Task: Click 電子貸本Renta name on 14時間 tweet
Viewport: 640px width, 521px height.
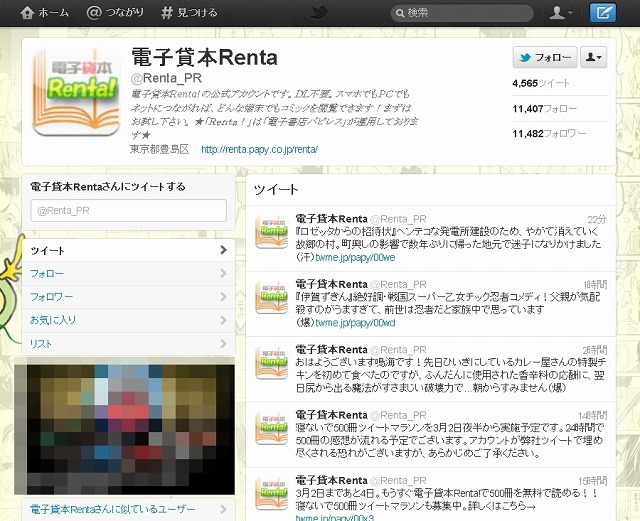Action: point(331,415)
